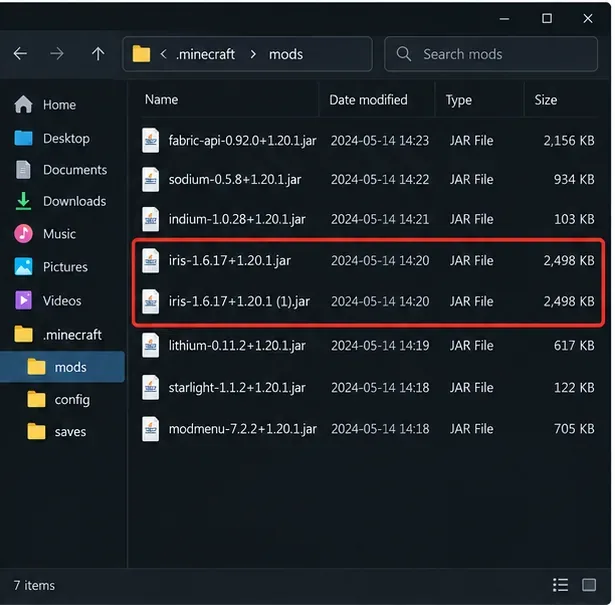Click the Search mods input field

pyautogui.click(x=491, y=54)
